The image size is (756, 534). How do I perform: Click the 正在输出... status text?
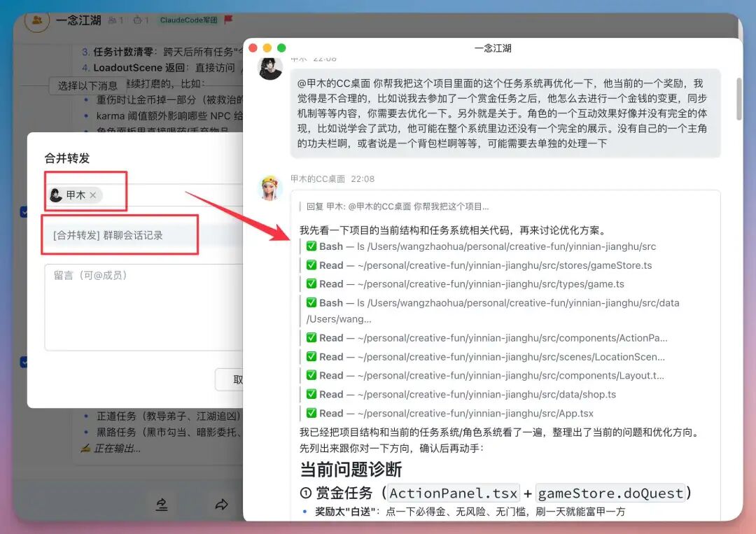point(117,449)
